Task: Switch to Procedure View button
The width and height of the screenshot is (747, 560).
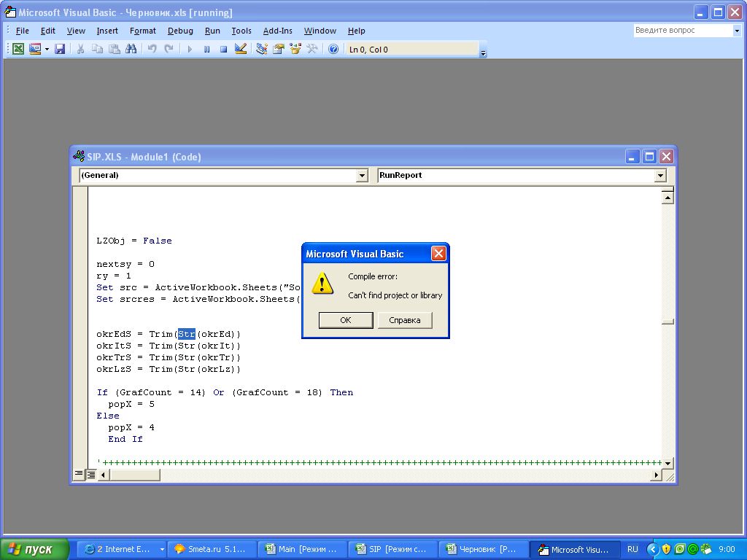Action: [79, 474]
